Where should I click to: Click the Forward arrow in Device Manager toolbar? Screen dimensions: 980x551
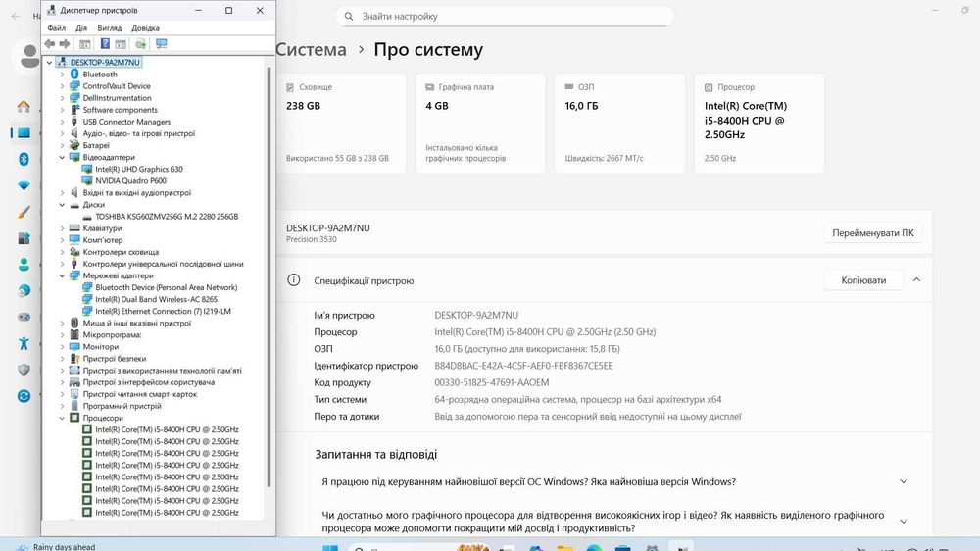[65, 44]
